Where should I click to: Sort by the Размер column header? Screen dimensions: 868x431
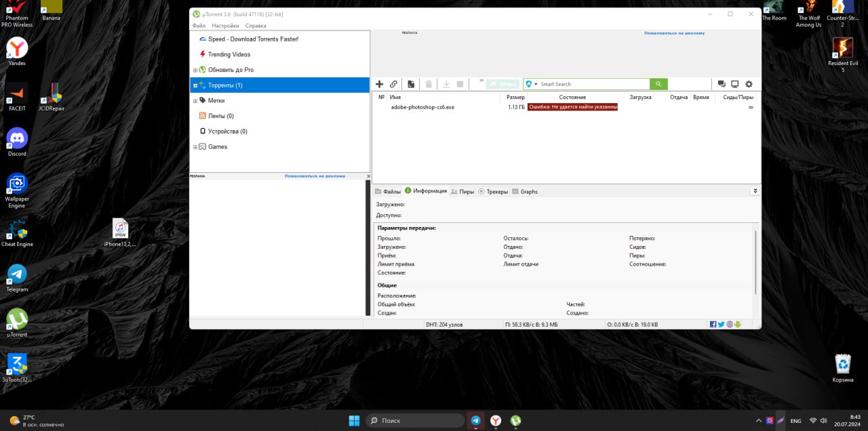515,98
